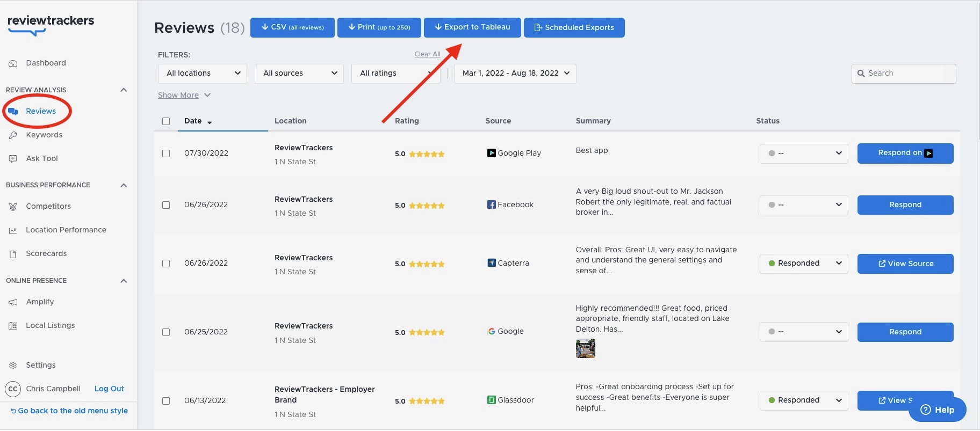Check the Facebook 06/26/2022 review row
This screenshot has width=980, height=431.
pyautogui.click(x=166, y=205)
